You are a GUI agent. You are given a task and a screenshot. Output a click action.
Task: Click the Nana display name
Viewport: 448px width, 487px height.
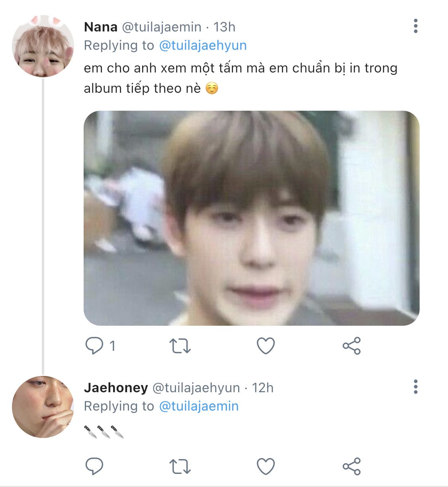click(x=101, y=27)
